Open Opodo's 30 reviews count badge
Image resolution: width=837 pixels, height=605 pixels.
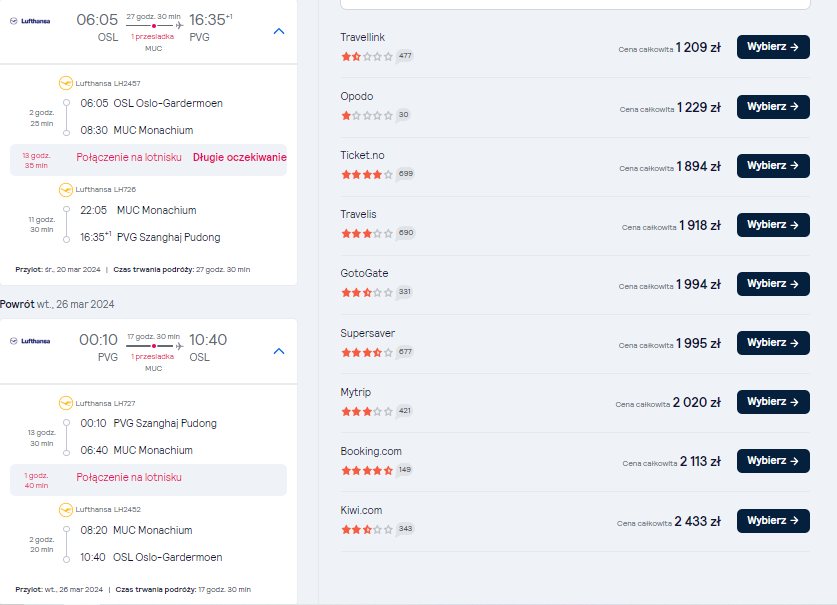click(404, 115)
